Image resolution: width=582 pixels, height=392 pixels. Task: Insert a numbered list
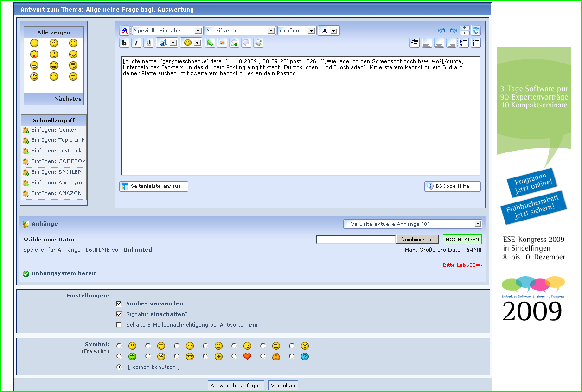(463, 43)
